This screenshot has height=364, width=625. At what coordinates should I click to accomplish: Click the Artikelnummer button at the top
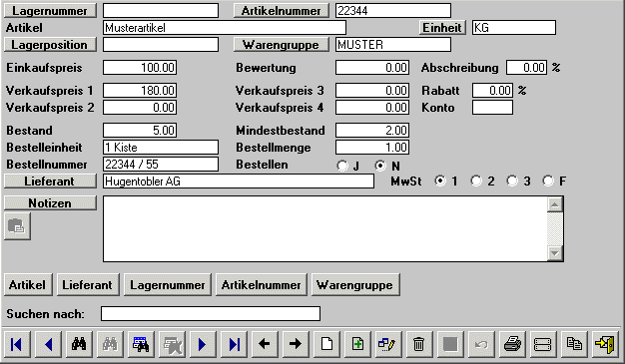point(282,11)
